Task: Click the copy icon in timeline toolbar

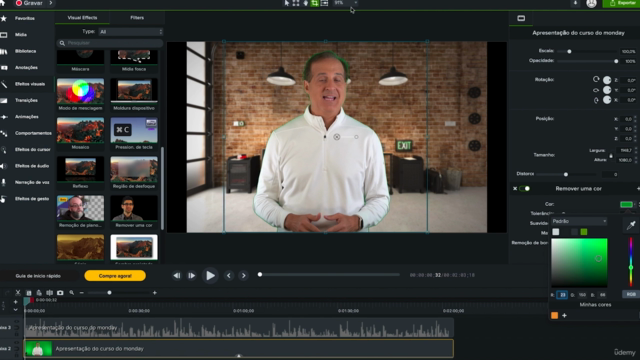Action: 29,293
